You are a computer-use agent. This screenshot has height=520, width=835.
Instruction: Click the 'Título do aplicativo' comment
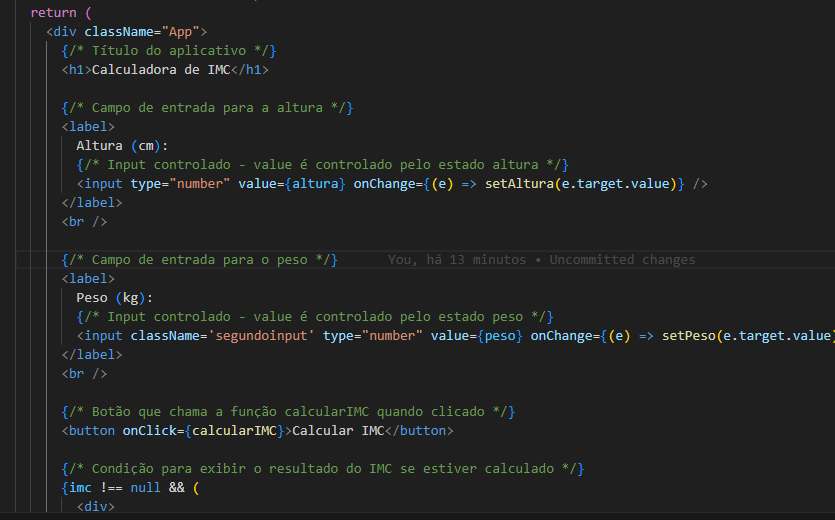[x=169, y=51]
